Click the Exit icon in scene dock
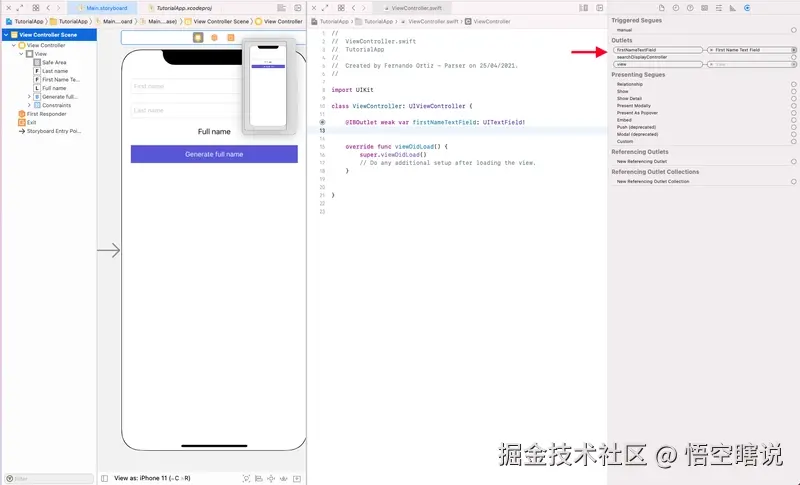Image resolution: width=800 pixels, height=485 pixels. (x=231, y=38)
